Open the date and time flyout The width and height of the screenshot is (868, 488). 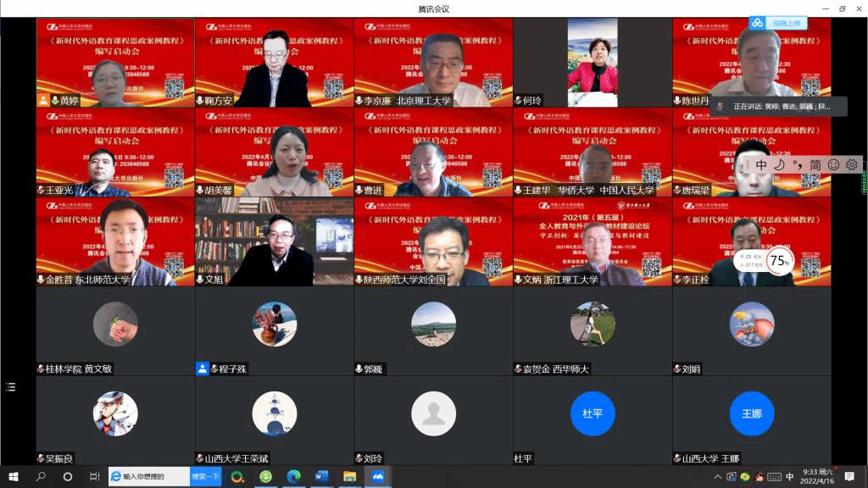click(x=817, y=477)
